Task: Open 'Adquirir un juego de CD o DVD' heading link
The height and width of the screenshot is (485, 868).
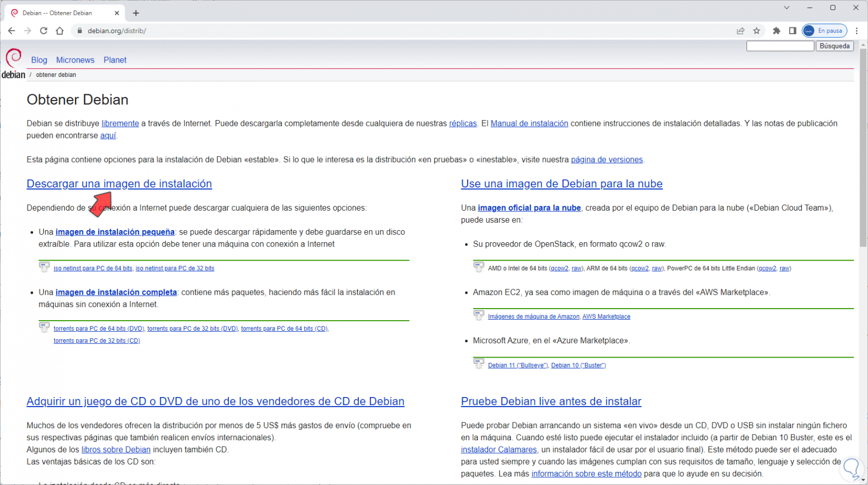Action: click(216, 401)
